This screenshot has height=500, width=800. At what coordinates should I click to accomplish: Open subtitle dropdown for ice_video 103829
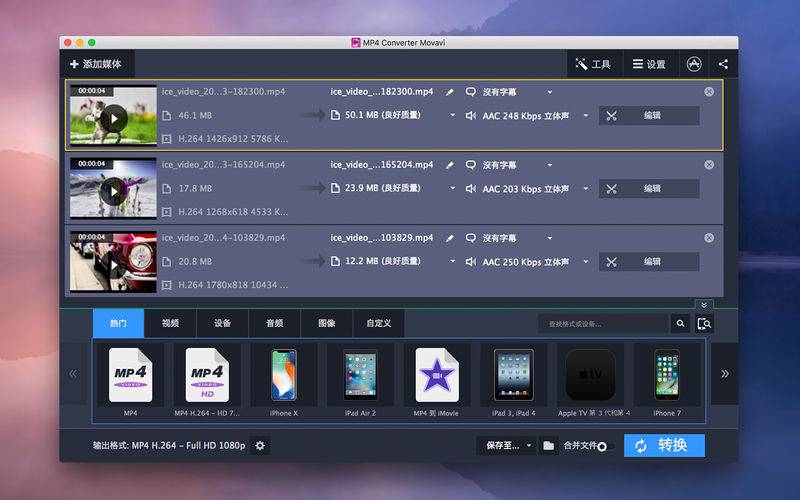549,238
